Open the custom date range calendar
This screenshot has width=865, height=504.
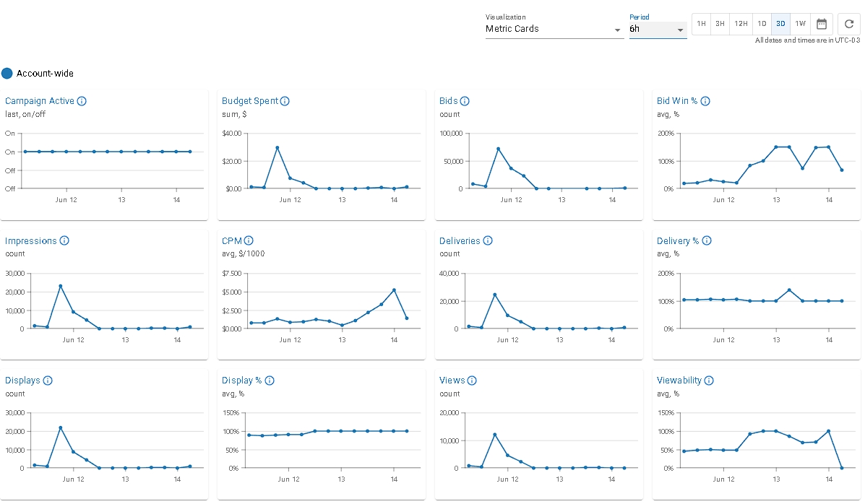pos(822,24)
